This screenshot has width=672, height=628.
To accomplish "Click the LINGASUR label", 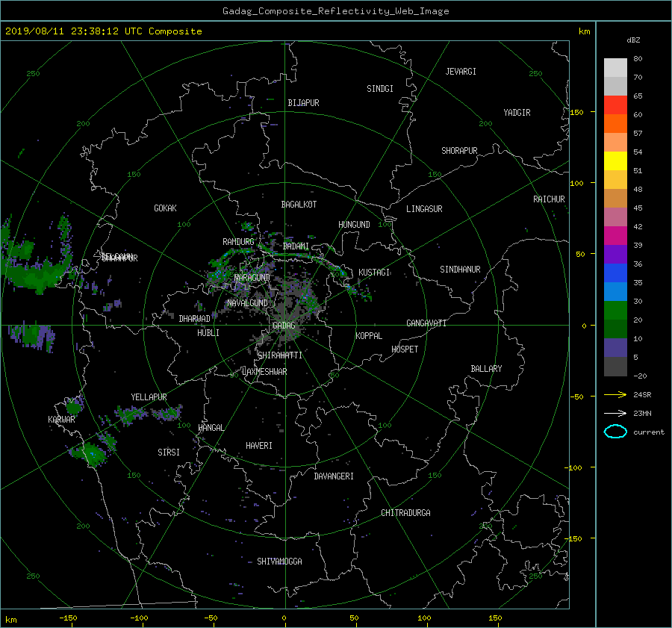I will [x=424, y=209].
